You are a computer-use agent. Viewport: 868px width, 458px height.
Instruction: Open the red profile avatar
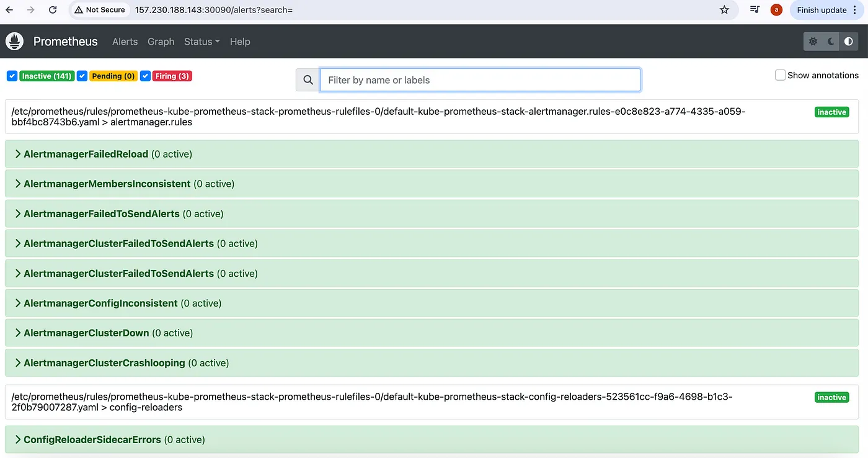[x=776, y=10]
